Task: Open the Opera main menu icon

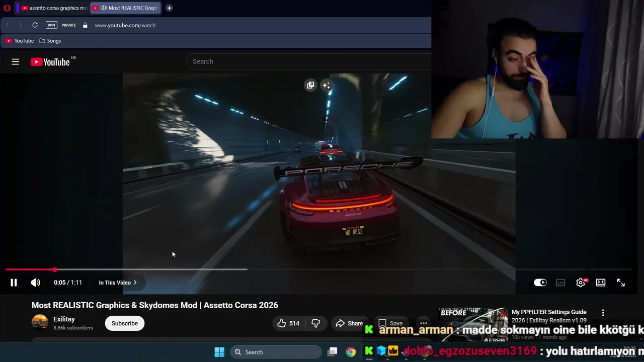Action: [7, 8]
